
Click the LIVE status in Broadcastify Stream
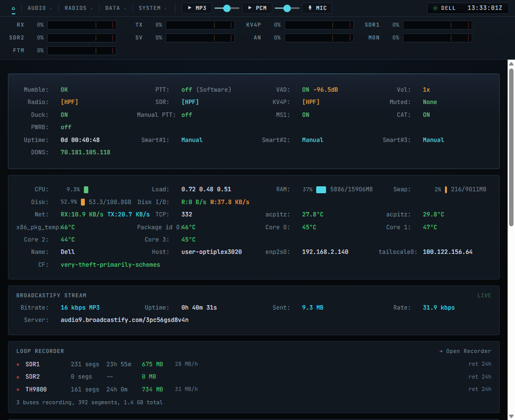(484, 295)
